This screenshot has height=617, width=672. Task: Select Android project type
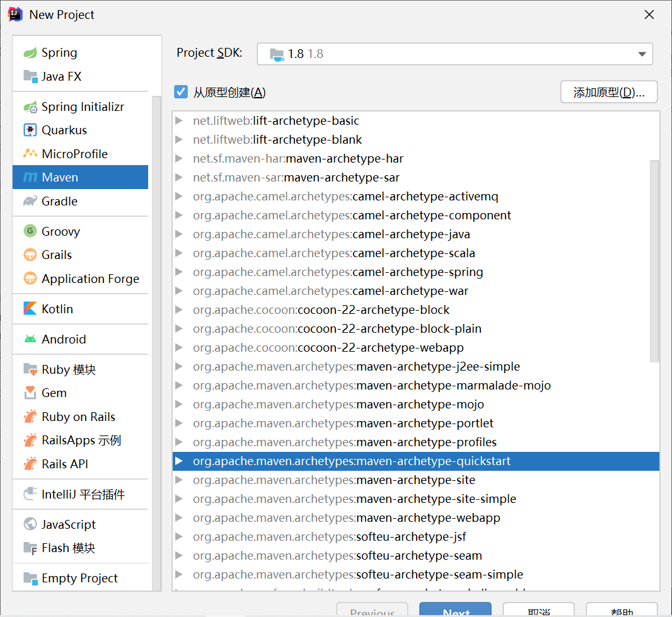[x=80, y=339]
